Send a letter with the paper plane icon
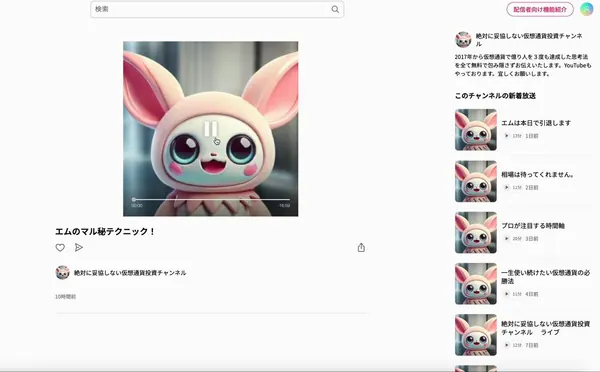Viewport: 600px width, 372px height. 78,248
